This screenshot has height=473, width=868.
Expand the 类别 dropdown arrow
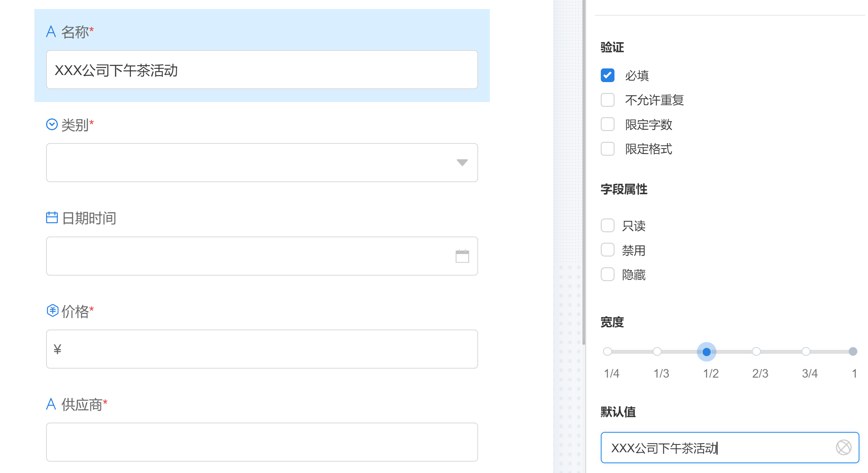462,163
